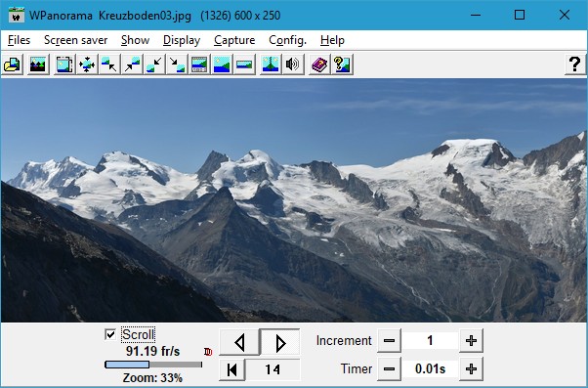Image resolution: width=588 pixels, height=388 pixels.
Task: Click the large question mark button
Action: tap(575, 65)
